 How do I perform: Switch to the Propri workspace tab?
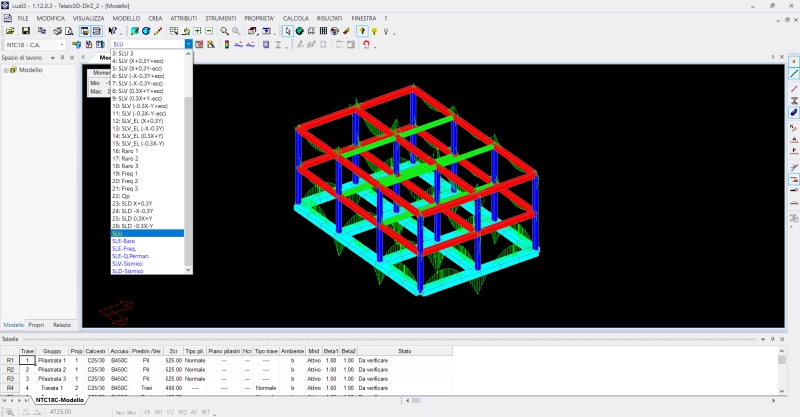click(x=36, y=325)
